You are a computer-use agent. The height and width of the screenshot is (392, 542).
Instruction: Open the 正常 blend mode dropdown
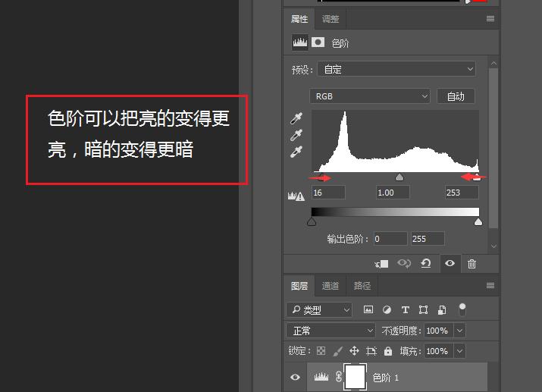click(x=331, y=331)
